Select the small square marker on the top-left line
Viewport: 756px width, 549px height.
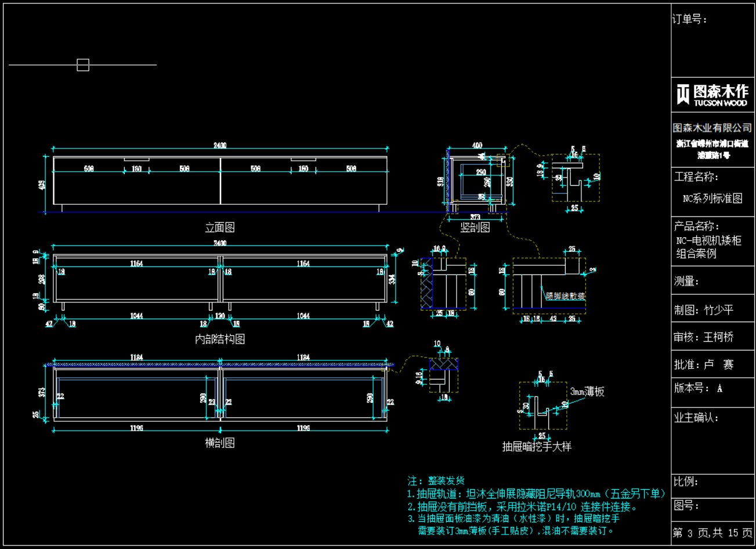point(83,65)
